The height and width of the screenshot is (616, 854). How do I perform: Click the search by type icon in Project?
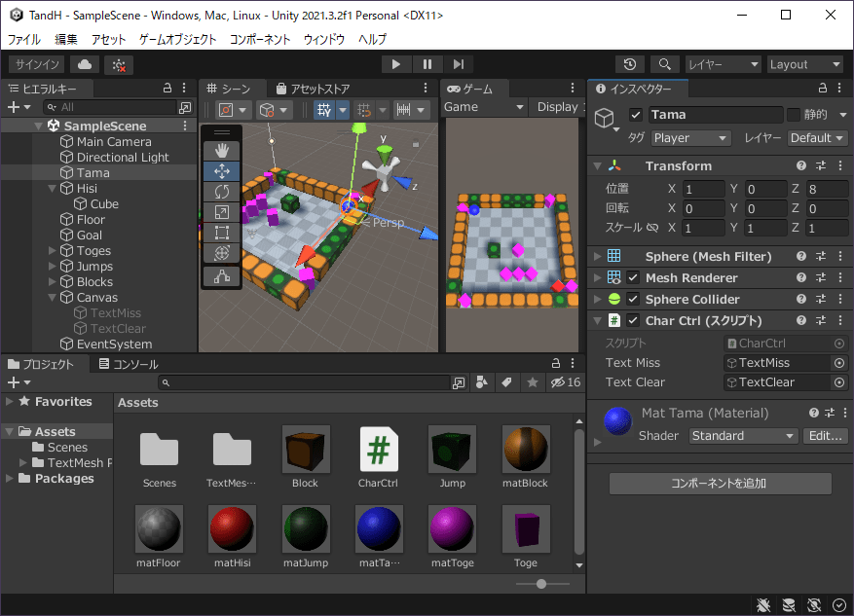click(481, 382)
